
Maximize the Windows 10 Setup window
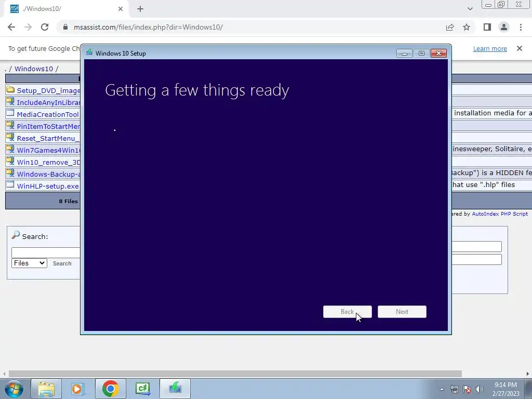coord(421,54)
